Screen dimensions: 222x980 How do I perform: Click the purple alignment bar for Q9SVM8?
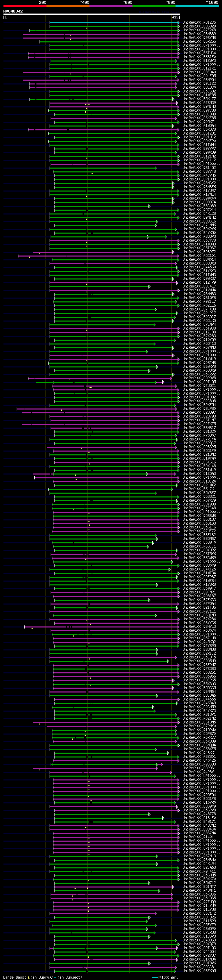pos(101,38)
